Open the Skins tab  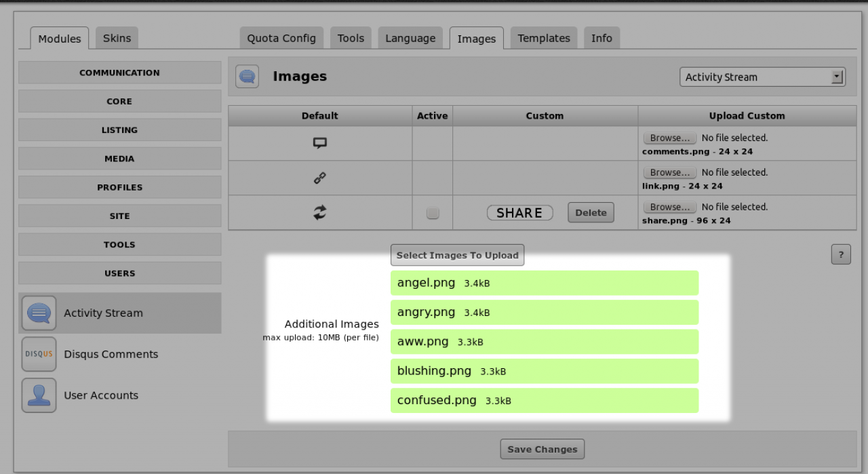pos(117,39)
